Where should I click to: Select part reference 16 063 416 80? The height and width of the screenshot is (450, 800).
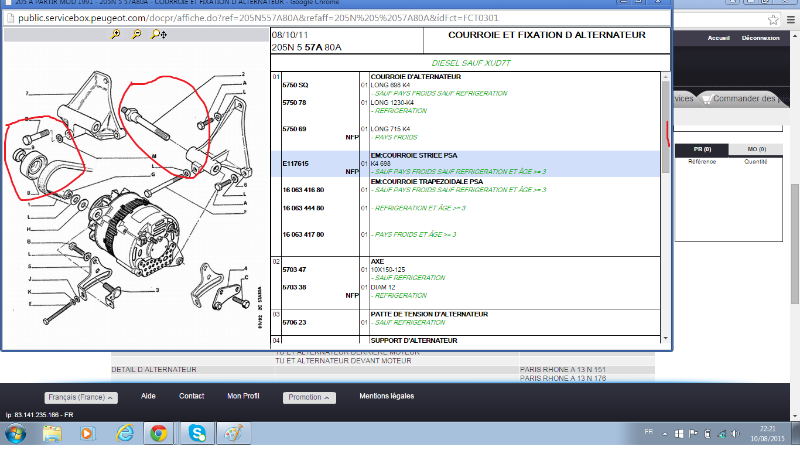[303, 190]
